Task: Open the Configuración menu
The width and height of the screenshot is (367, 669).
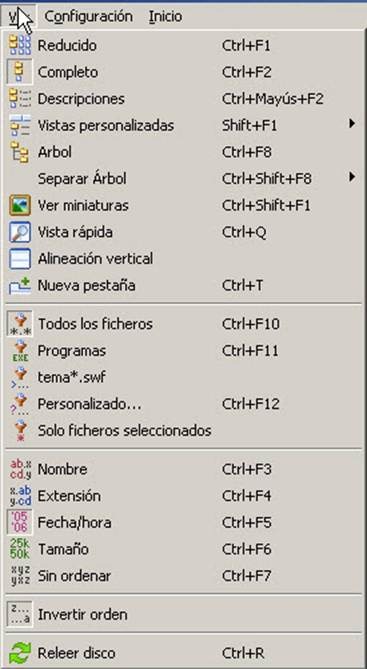Action: tap(89, 16)
